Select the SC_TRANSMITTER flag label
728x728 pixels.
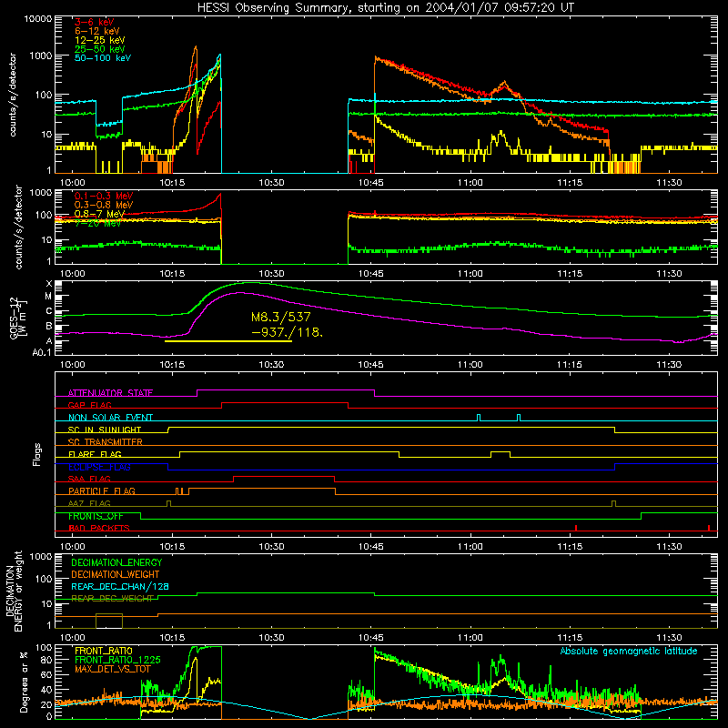[x=106, y=441]
